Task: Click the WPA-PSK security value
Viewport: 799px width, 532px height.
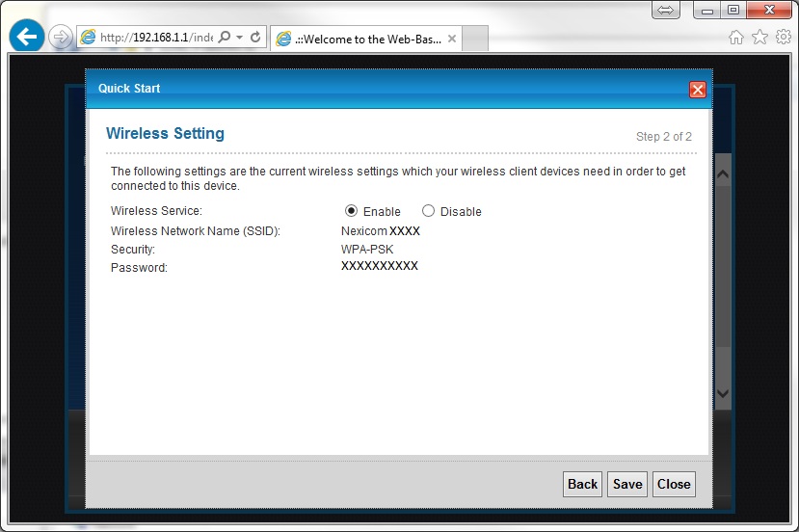Action: pyautogui.click(x=367, y=250)
